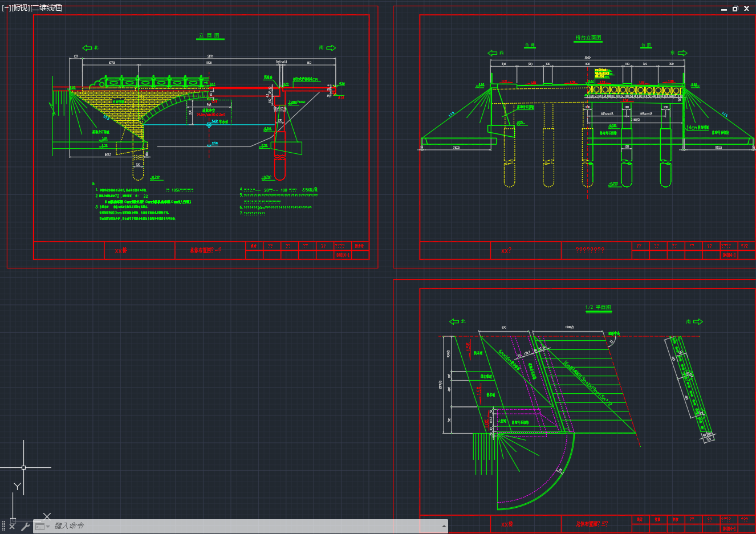This screenshot has width=756, height=534.
Task: Close the command line window
Action: click(13, 526)
